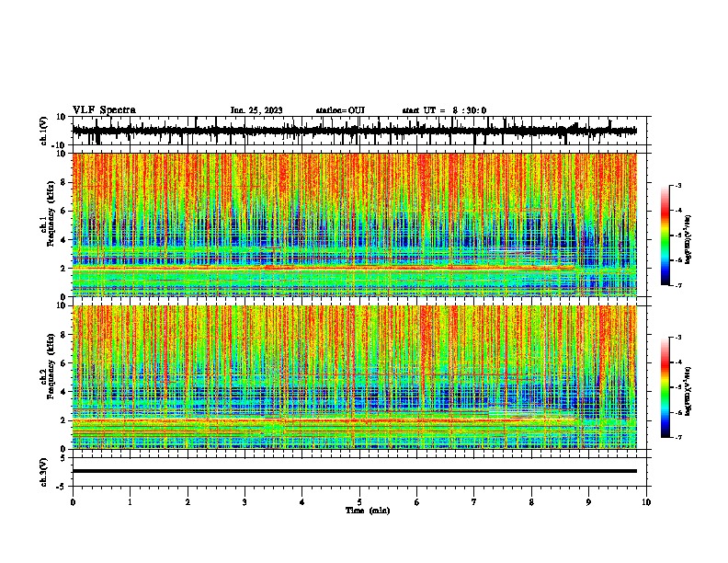Screen dimensions: 728x563
Task: Click the "station=OUJ" header label
Action: coord(340,110)
